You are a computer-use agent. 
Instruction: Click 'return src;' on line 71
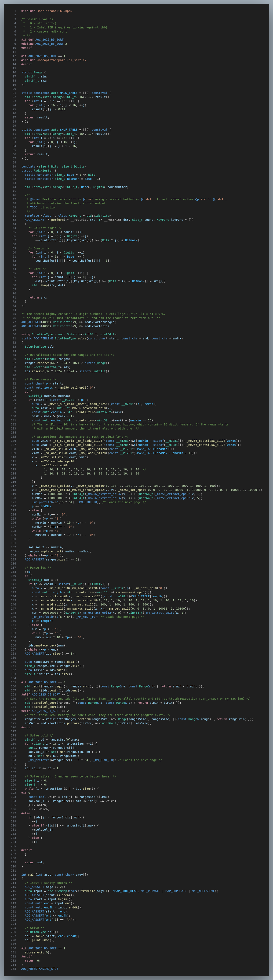click(38, 298)
